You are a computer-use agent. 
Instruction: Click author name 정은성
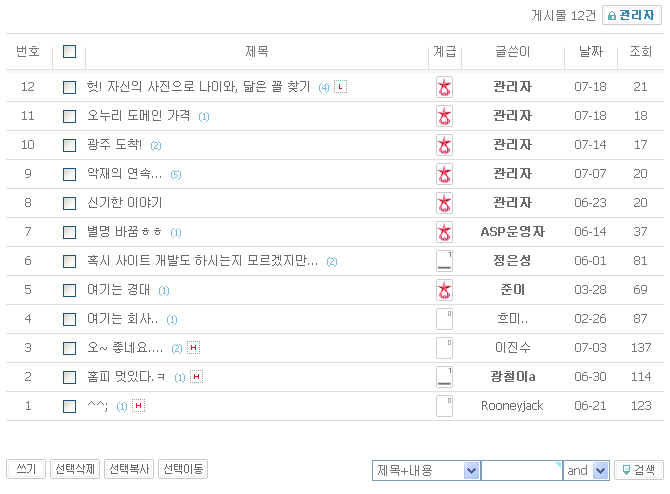pyautogui.click(x=512, y=261)
